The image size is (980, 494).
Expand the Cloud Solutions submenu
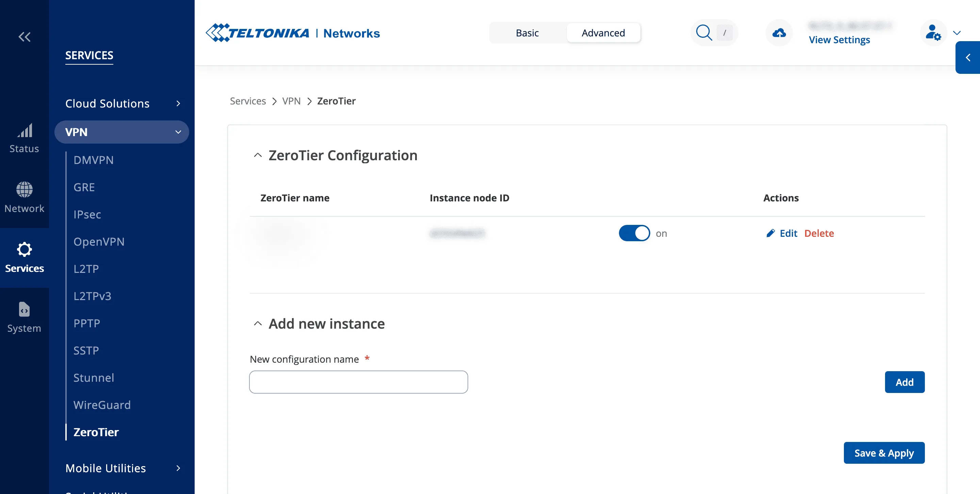tap(122, 103)
